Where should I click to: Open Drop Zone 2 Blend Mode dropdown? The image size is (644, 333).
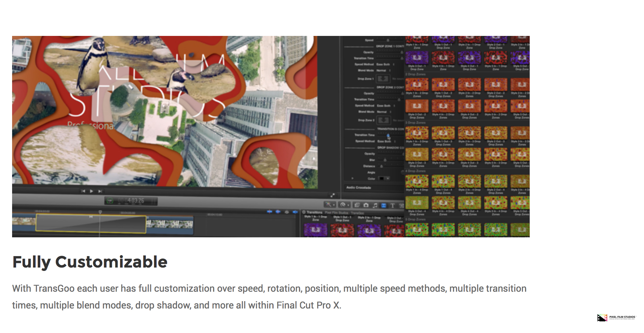point(384,112)
